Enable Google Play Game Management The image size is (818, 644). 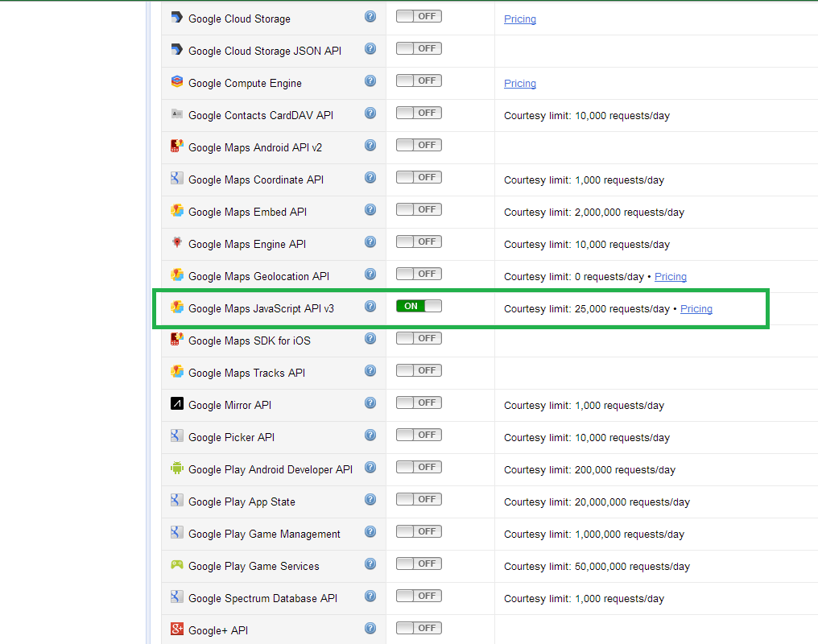[x=419, y=532]
